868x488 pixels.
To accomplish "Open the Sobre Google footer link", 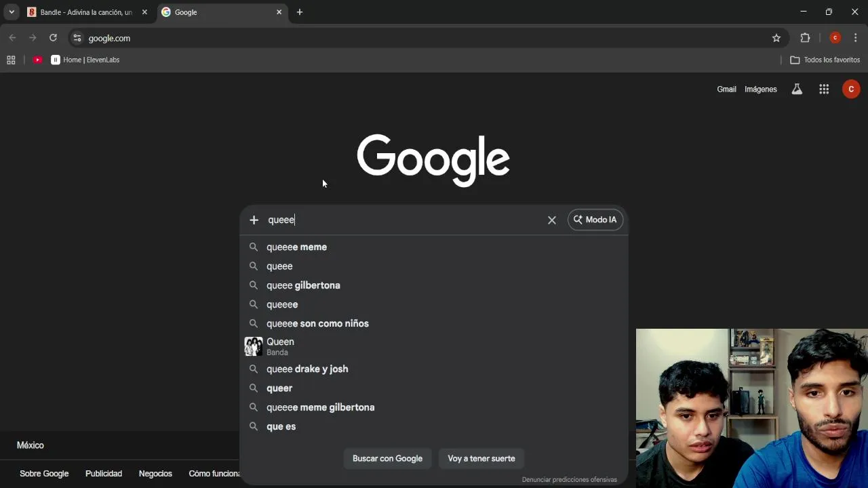I will coord(44,474).
